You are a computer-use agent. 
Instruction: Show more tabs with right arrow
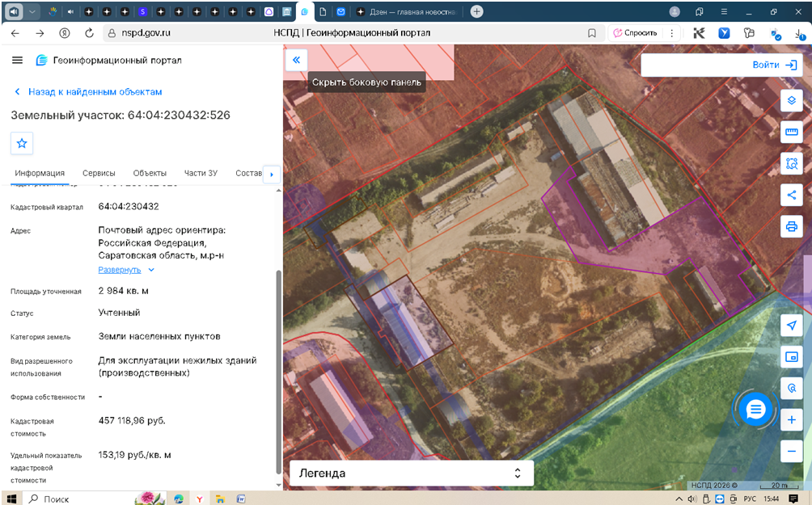click(272, 175)
